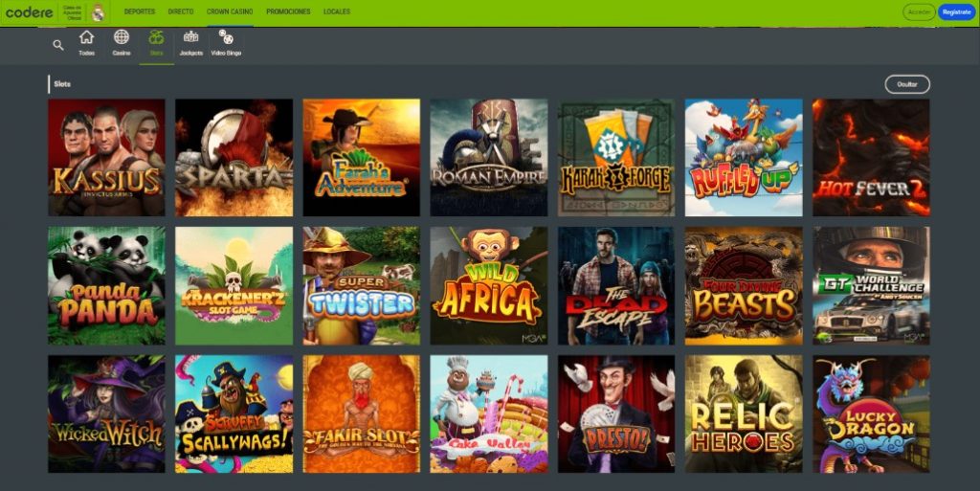Open the Deportes menu
The height and width of the screenshot is (491, 980).
pos(140,11)
